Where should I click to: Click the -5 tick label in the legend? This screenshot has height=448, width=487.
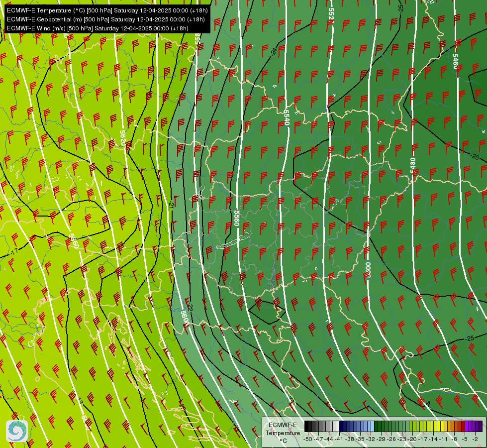[465, 439]
